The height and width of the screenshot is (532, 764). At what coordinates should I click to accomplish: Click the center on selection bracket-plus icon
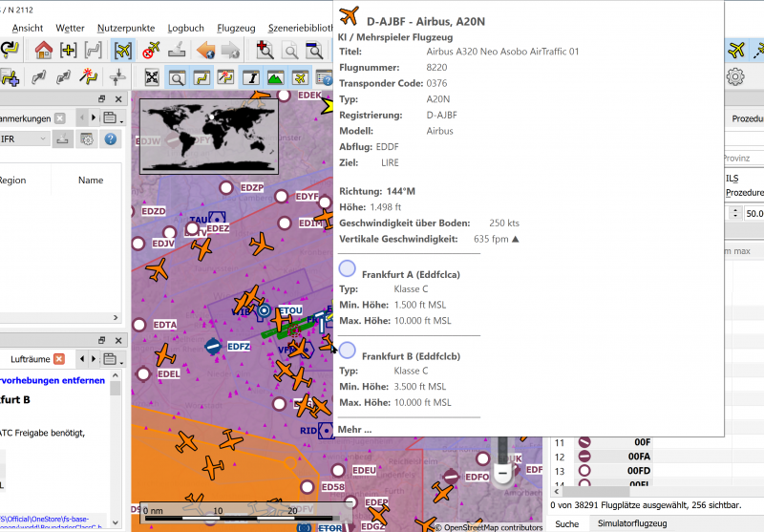68,50
